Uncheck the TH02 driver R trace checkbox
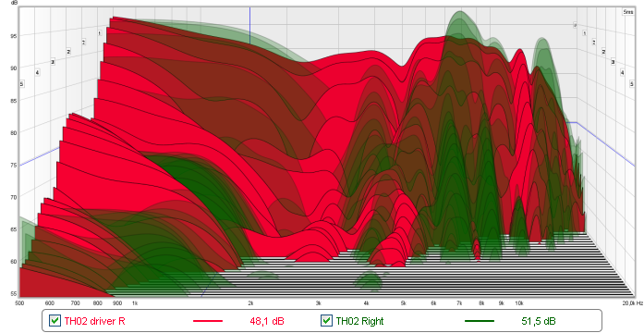 (x=55, y=321)
